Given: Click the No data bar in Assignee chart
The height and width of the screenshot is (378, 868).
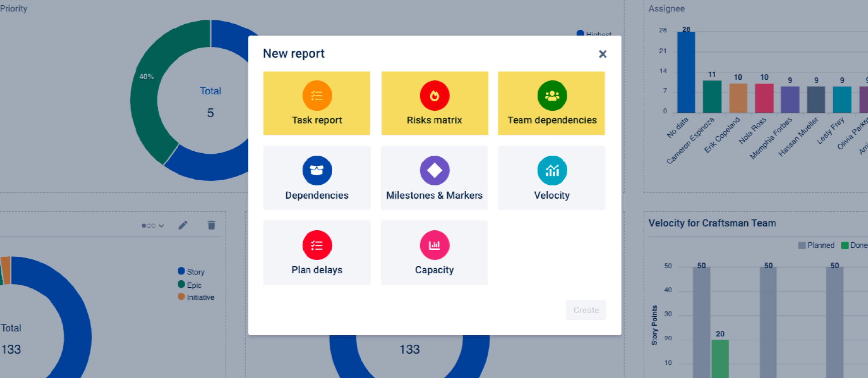Looking at the screenshot, I should 686,72.
